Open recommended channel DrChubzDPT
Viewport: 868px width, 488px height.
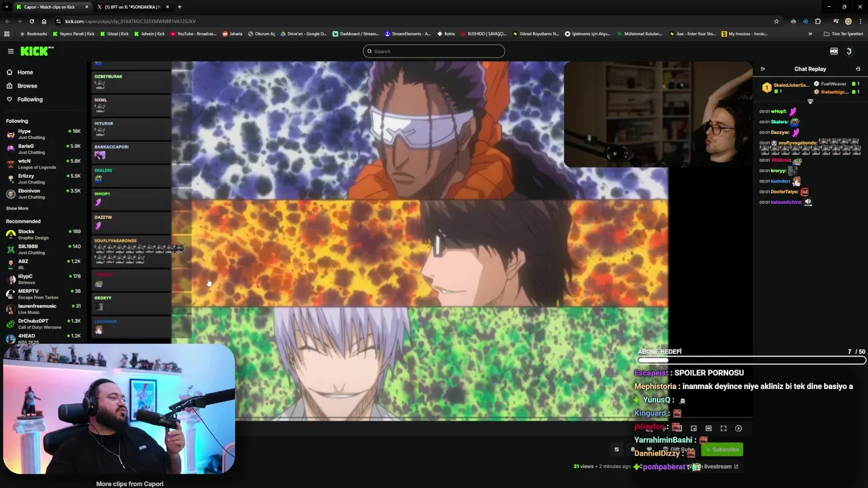tap(43, 324)
